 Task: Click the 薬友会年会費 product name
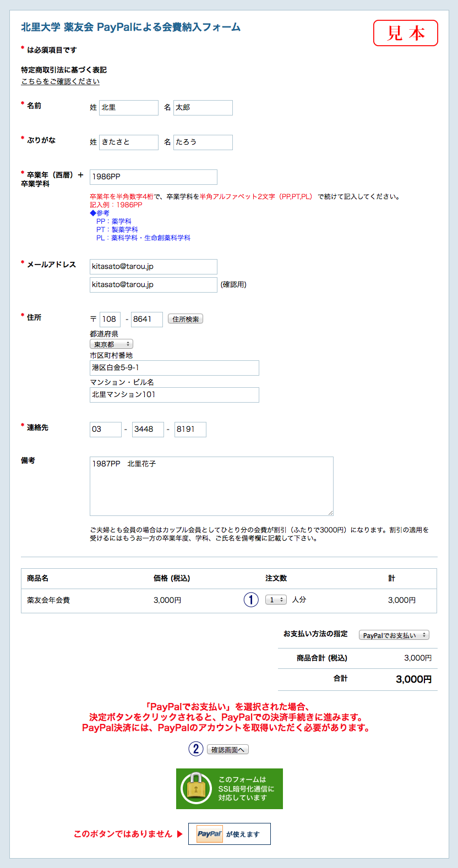point(48,600)
